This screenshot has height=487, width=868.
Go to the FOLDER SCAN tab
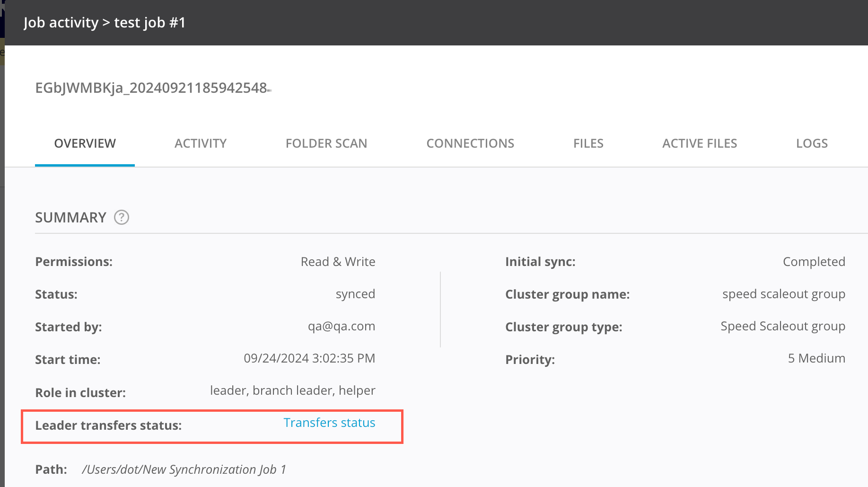(326, 143)
